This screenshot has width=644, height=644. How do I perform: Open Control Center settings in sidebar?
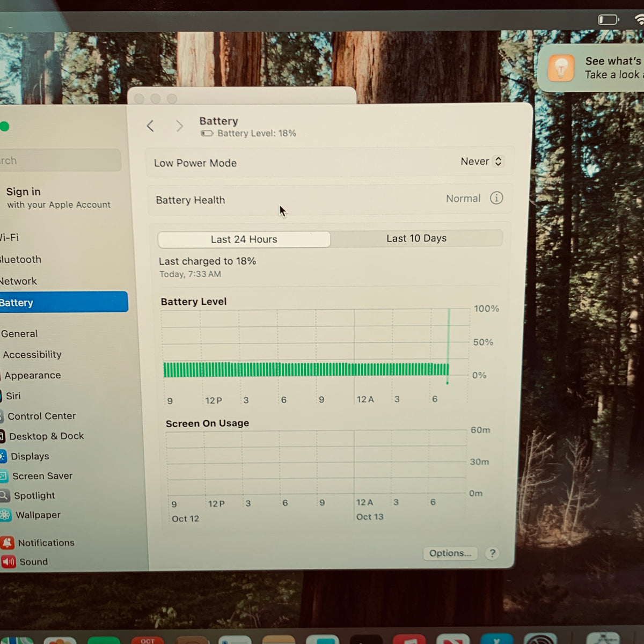point(39,416)
